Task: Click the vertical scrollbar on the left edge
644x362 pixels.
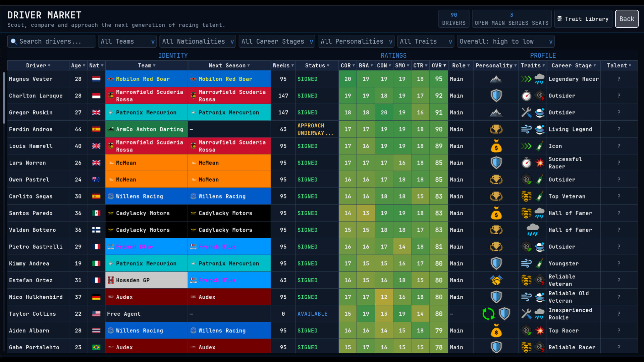Action: (4, 98)
